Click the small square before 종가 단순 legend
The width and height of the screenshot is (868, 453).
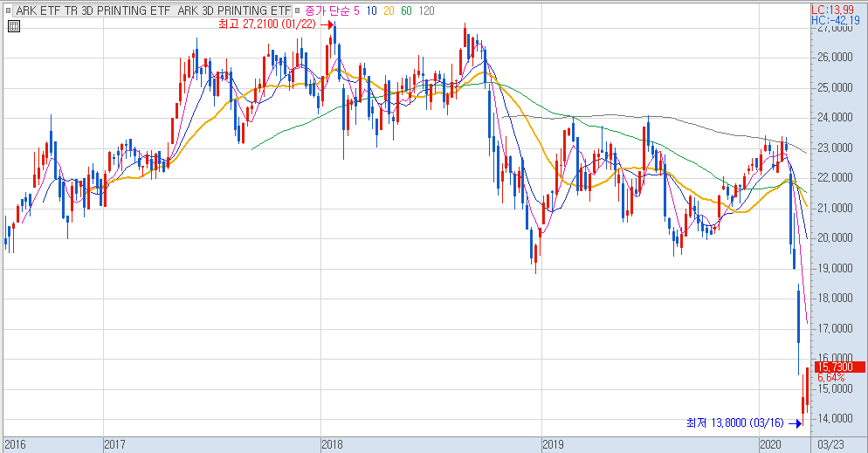[297, 10]
